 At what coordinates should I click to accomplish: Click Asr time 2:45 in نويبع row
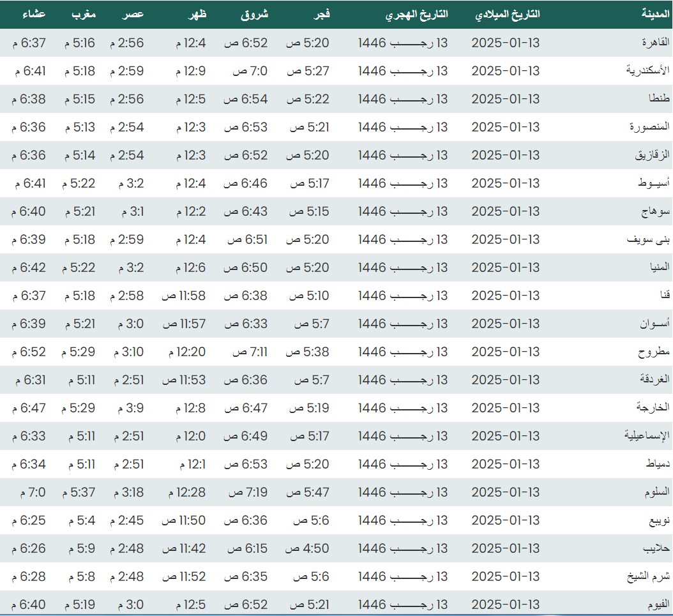126,520
